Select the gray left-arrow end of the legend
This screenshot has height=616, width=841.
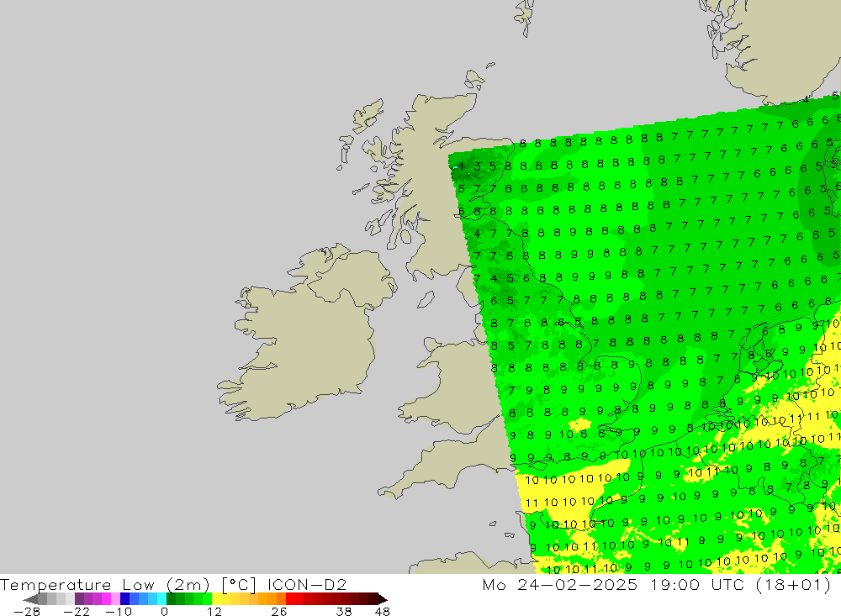31,599
